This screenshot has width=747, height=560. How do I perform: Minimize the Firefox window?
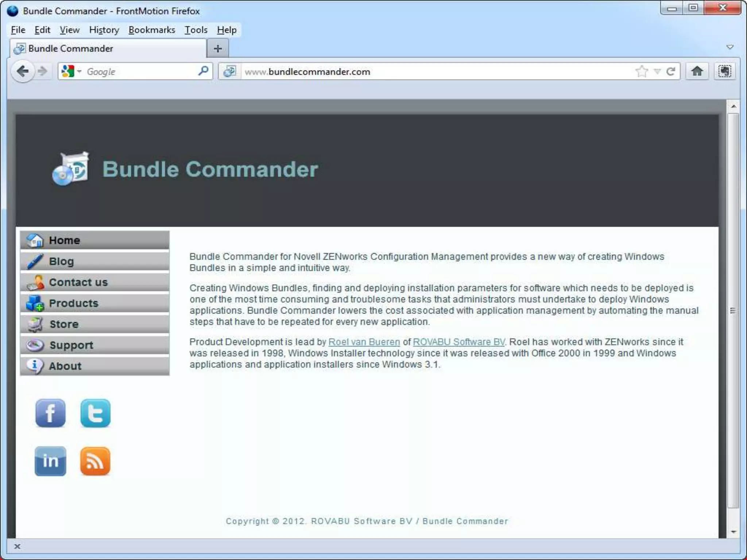[672, 8]
